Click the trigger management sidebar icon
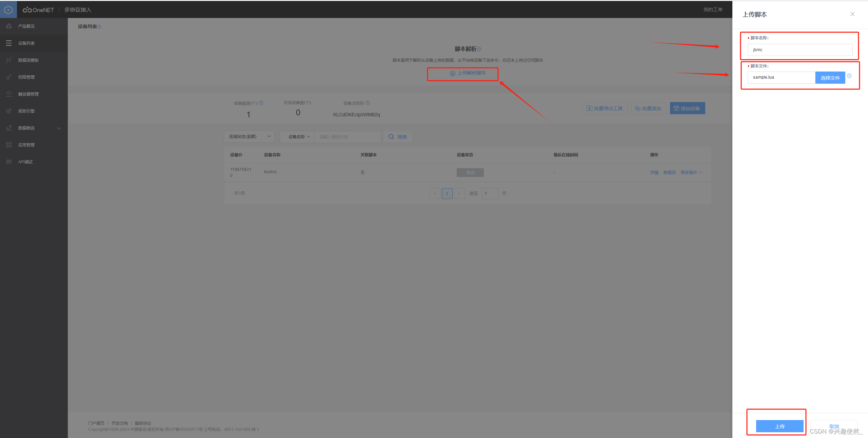Image resolution: width=868 pixels, height=438 pixels. (x=9, y=94)
